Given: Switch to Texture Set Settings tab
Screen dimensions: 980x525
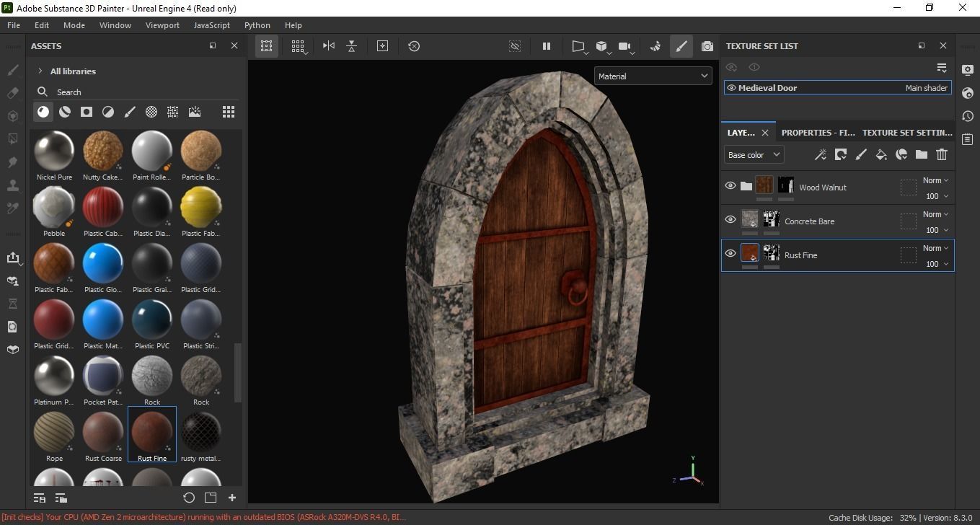Looking at the screenshot, I should pos(907,133).
